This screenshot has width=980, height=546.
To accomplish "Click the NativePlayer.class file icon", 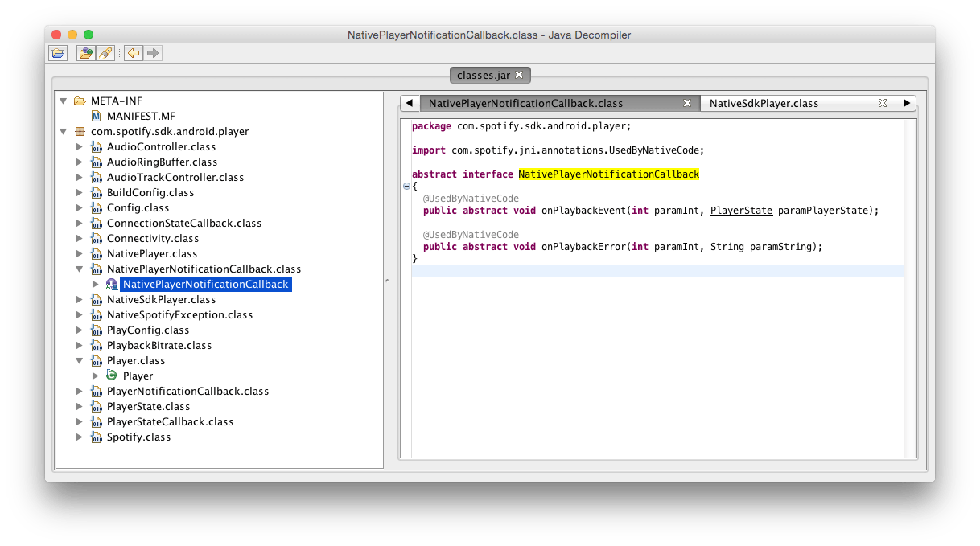I will coord(96,254).
